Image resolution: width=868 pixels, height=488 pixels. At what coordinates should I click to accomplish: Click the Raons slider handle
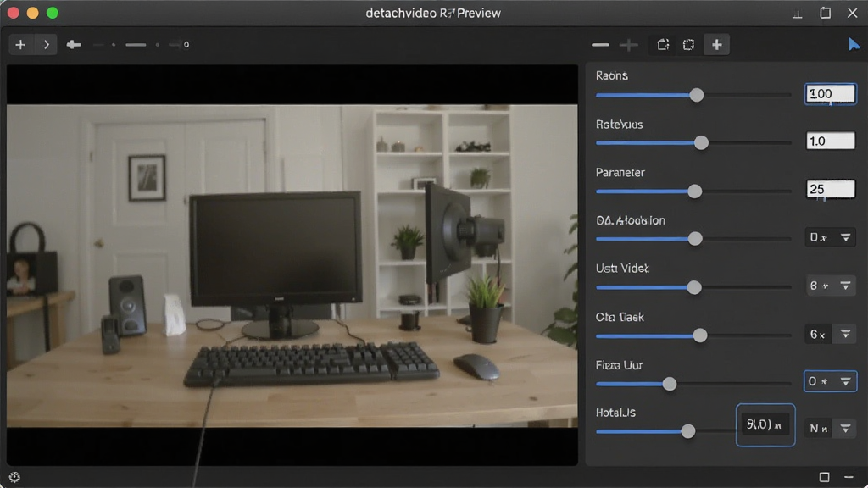pyautogui.click(x=697, y=95)
